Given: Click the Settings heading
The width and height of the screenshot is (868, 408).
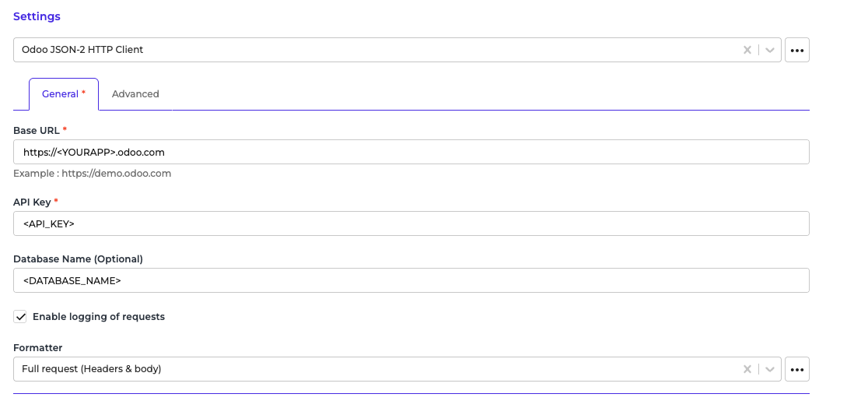Looking at the screenshot, I should click(37, 16).
